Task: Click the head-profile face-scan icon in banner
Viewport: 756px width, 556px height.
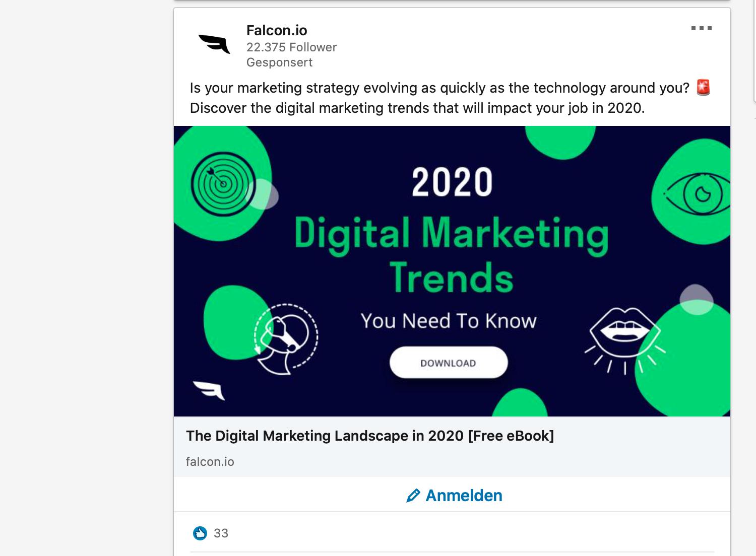Action: pyautogui.click(x=285, y=339)
